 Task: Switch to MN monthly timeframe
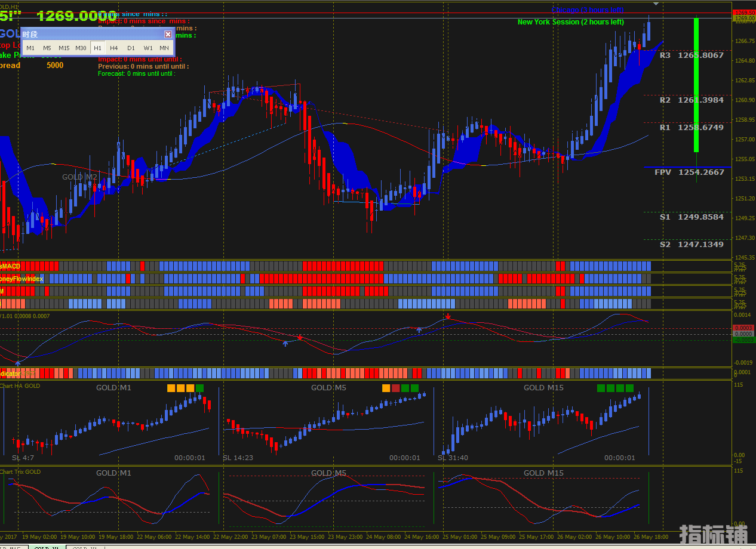click(164, 48)
